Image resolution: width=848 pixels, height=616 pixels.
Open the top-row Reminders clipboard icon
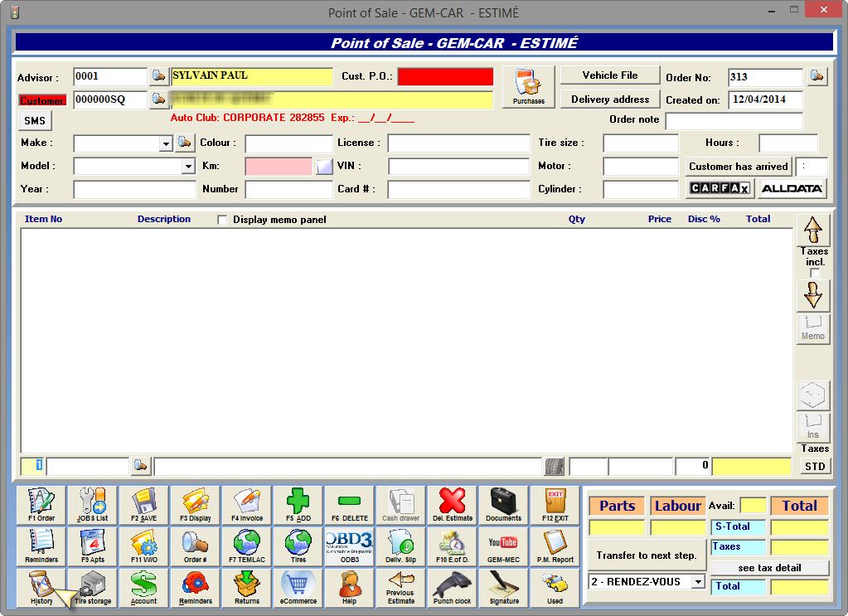(41, 546)
